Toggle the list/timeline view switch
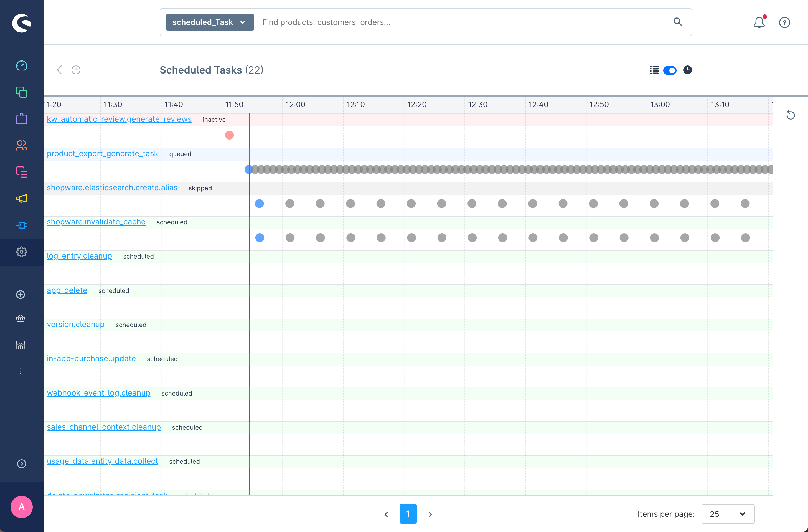Image resolution: width=808 pixels, height=532 pixels. 669,70
